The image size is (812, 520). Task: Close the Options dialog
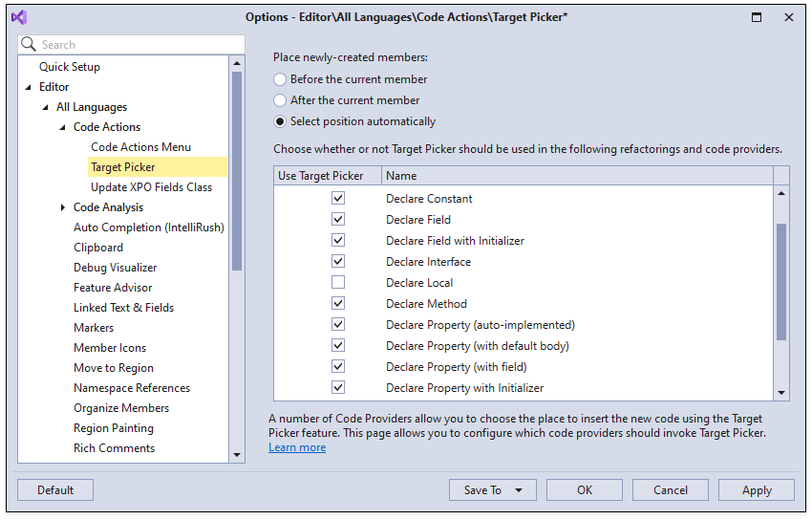(x=788, y=17)
